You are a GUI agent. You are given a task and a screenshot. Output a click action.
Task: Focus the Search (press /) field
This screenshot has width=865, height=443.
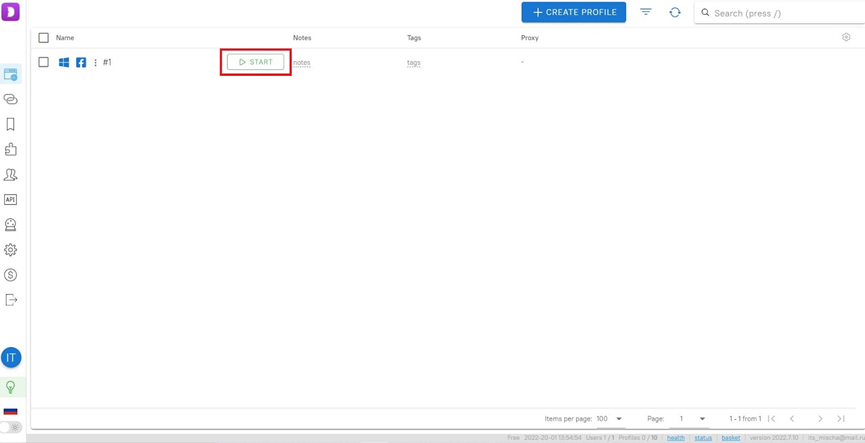779,13
